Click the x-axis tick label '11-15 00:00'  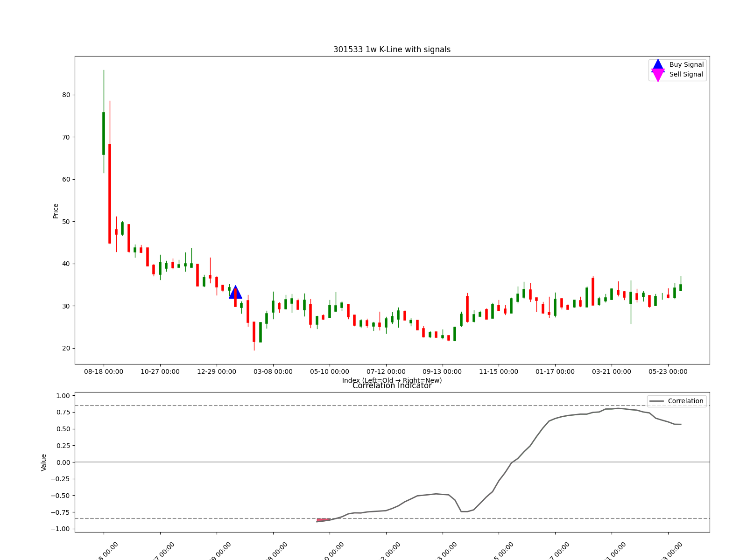[499, 371]
